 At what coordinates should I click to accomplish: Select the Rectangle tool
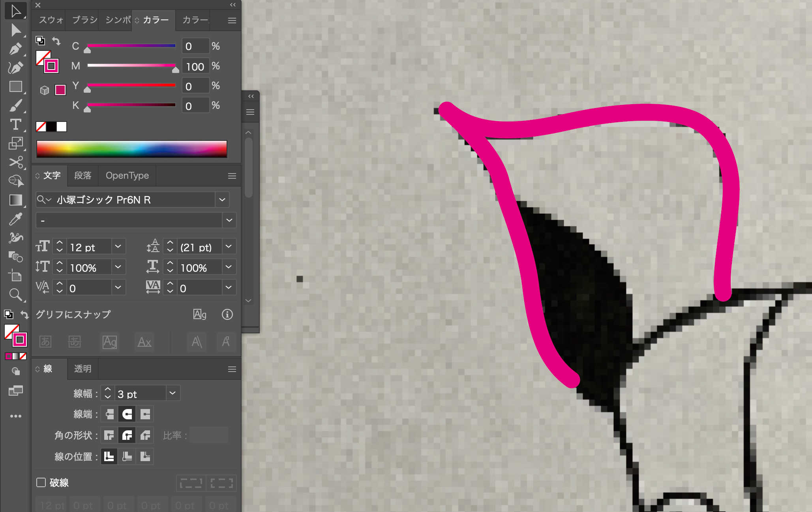[x=15, y=87]
